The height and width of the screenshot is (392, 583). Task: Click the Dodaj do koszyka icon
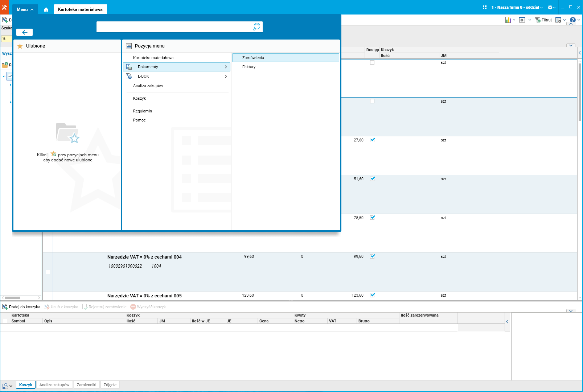click(x=5, y=307)
